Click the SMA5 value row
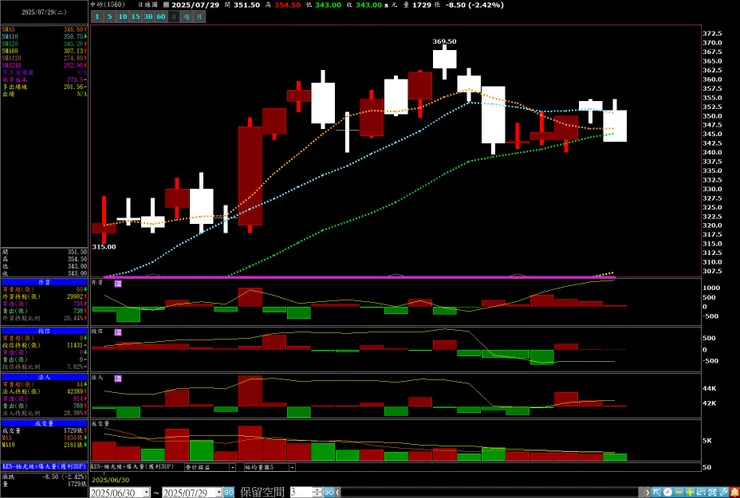The width and height of the screenshot is (740, 498). point(44,29)
